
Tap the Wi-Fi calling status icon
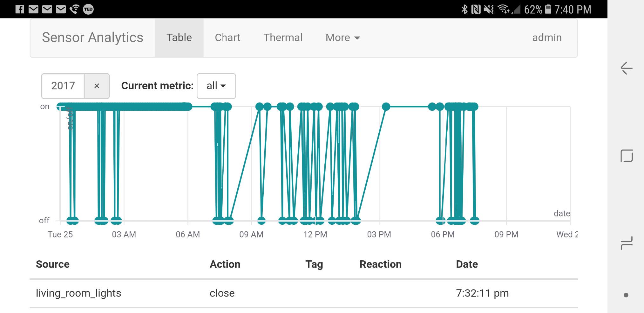tap(74, 9)
